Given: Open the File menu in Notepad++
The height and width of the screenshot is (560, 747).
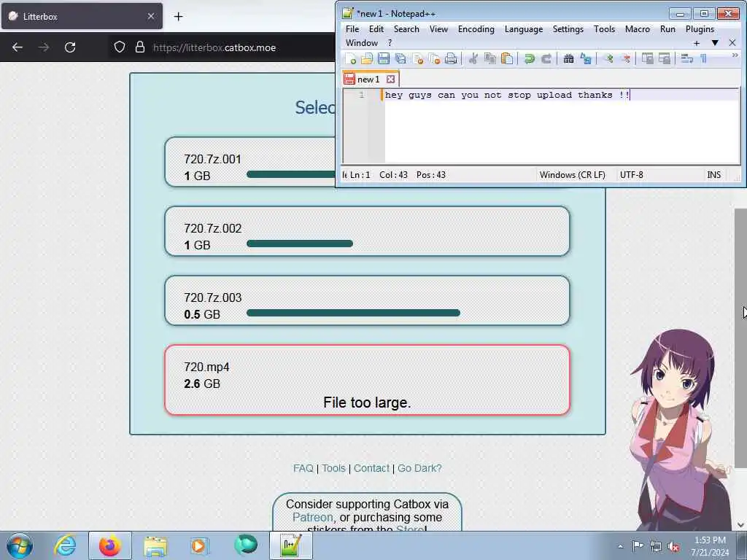Looking at the screenshot, I should coord(352,29).
